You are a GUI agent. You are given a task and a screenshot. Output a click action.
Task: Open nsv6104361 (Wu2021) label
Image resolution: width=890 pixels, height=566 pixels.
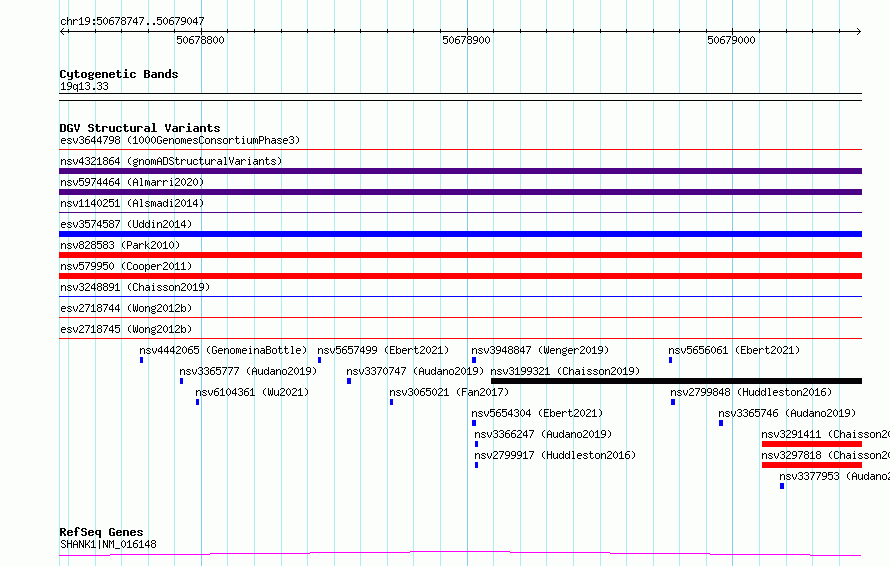point(252,392)
